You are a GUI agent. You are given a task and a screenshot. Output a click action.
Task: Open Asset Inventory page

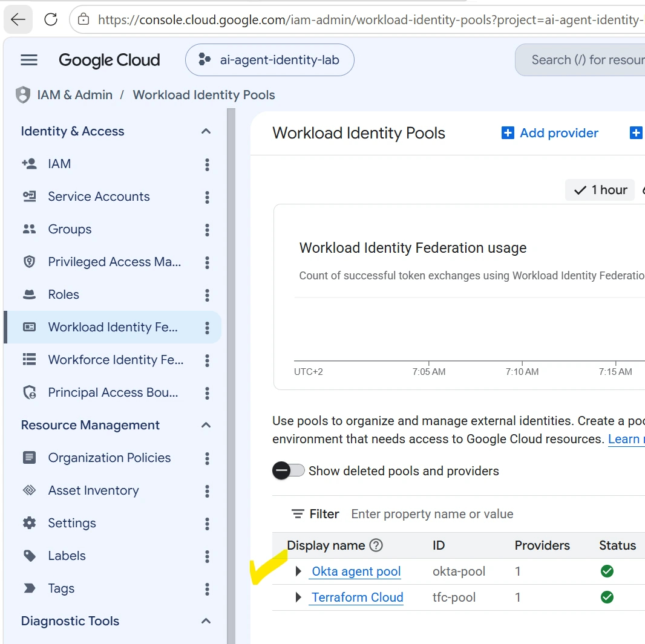pyautogui.click(x=93, y=490)
